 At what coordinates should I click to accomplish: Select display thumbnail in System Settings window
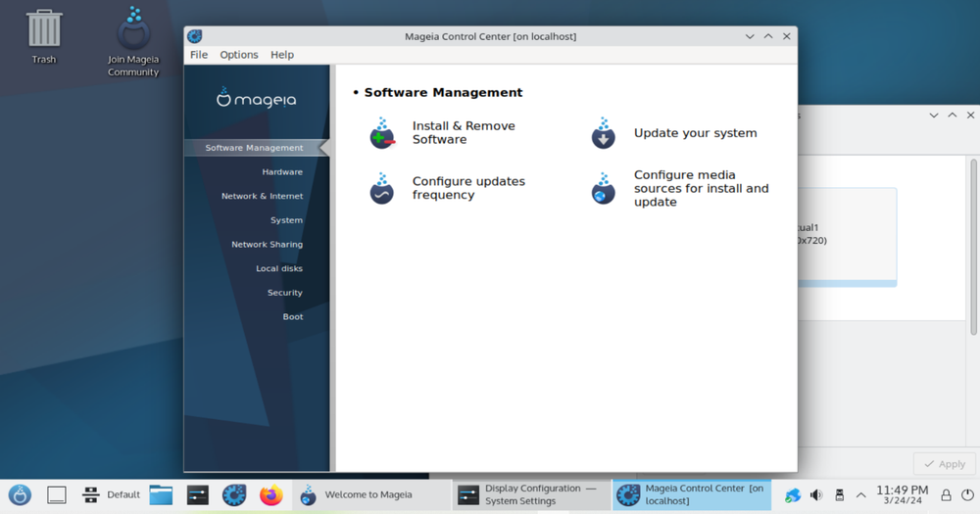point(847,237)
